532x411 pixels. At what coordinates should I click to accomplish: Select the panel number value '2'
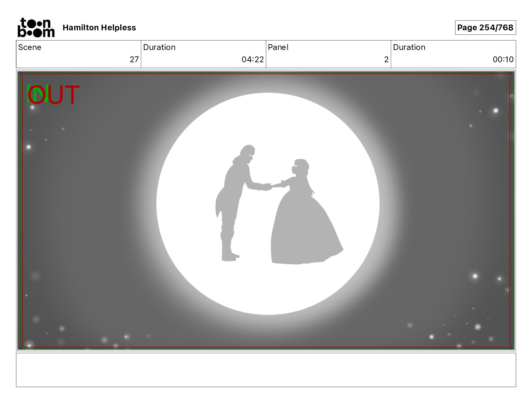click(x=386, y=60)
